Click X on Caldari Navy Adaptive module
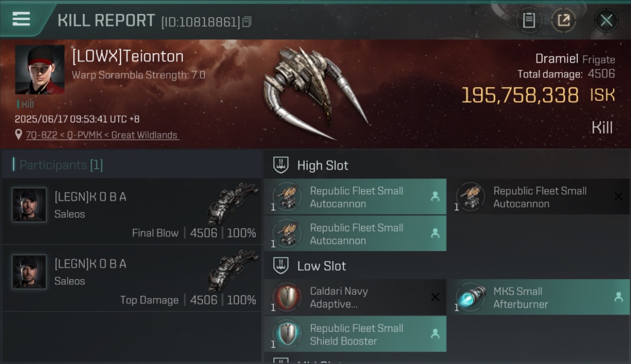Screen dimensions: 631x364 click(435, 297)
